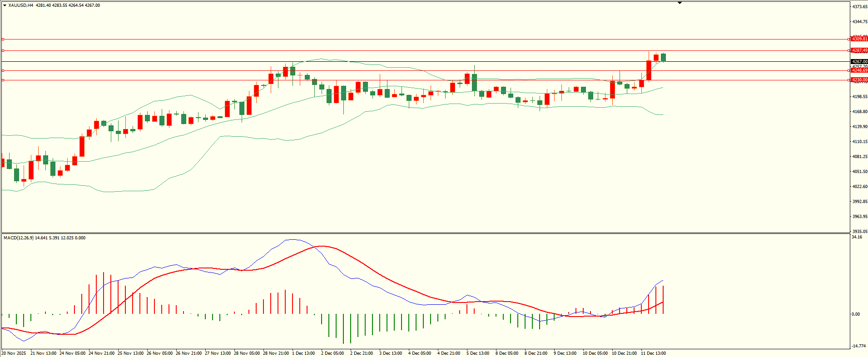Click the left handle of the 4287.49 line

(3, 50)
